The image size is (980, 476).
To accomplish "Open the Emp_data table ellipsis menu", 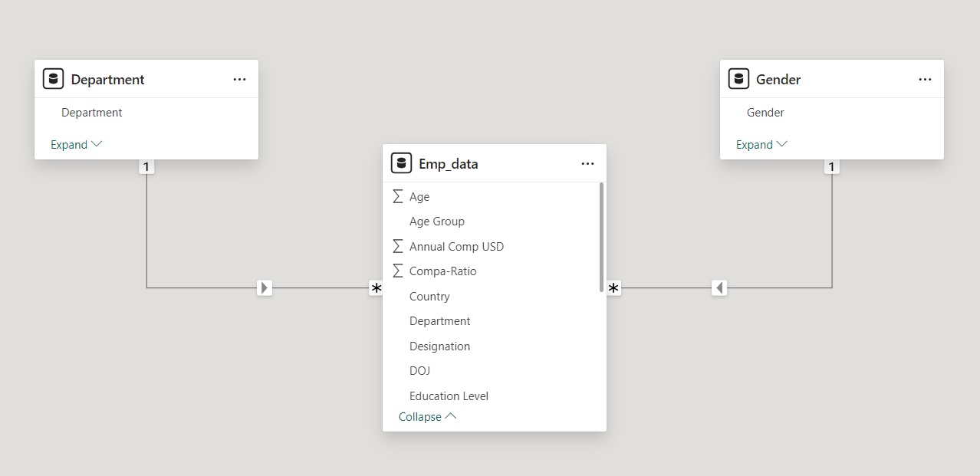I will 587,164.
